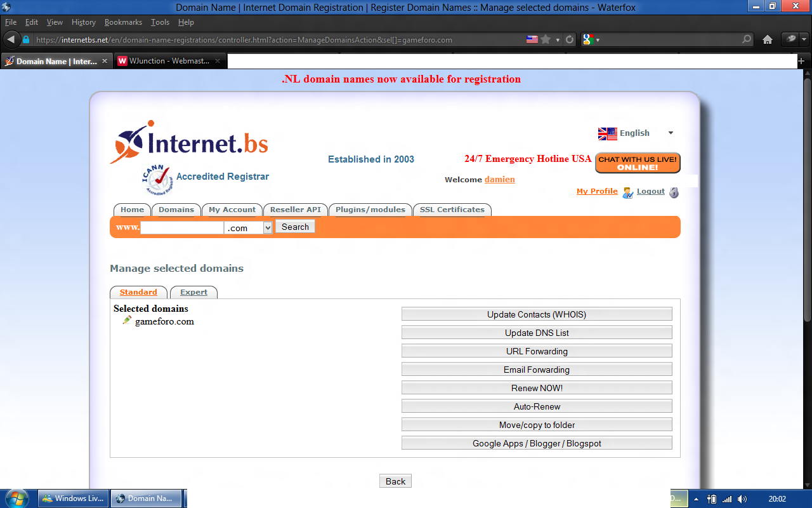This screenshot has width=812, height=508.
Task: Switch to the WJunction browser tab
Action: [171, 62]
